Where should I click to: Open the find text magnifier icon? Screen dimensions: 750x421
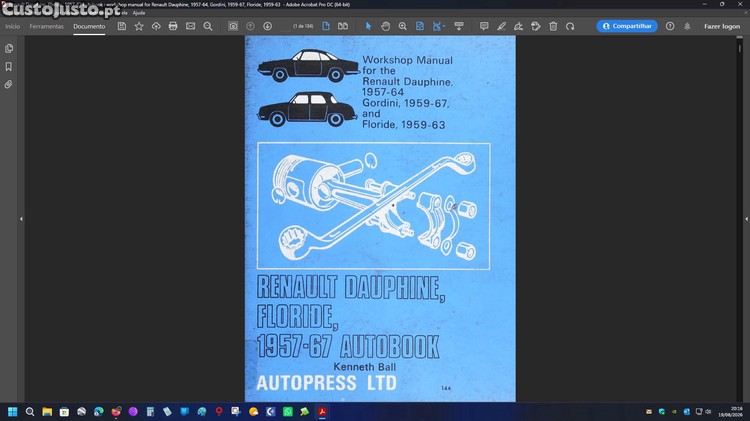[208, 26]
